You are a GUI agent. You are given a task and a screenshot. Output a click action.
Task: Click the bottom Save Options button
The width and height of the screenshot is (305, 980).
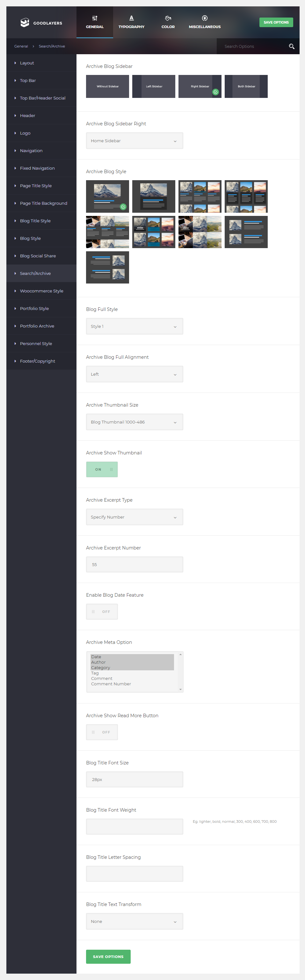pyautogui.click(x=108, y=956)
